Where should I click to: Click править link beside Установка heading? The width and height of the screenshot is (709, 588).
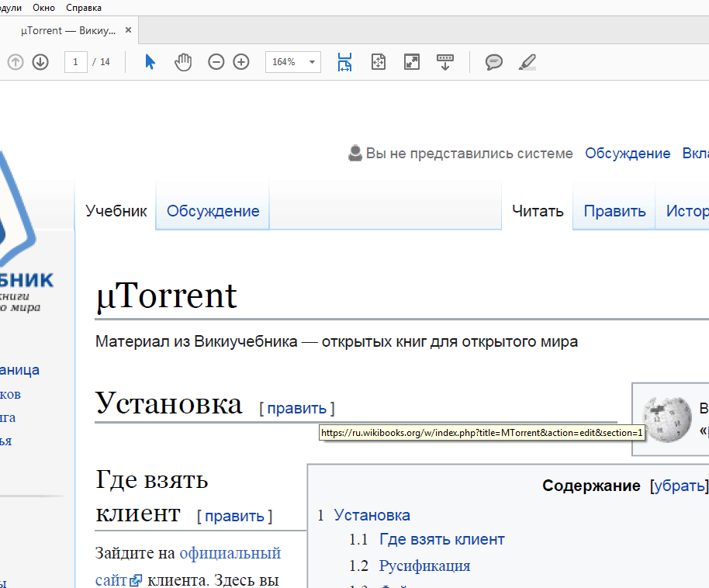click(x=296, y=408)
